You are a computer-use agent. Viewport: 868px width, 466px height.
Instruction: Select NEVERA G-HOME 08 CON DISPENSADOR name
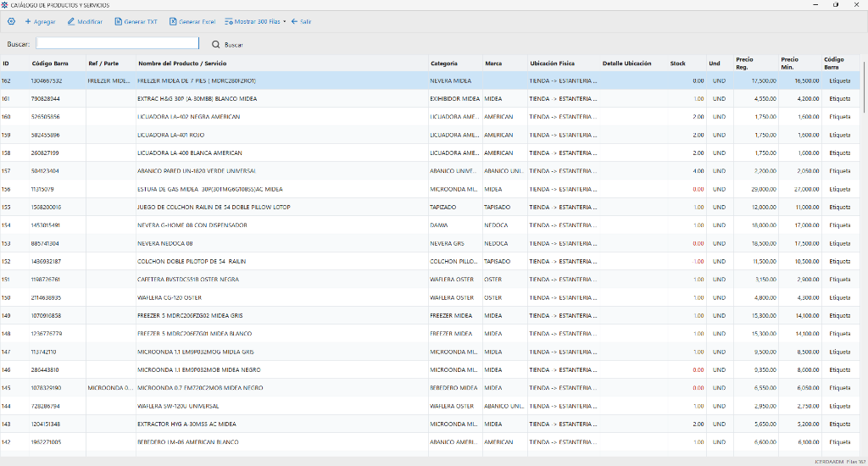(x=192, y=225)
